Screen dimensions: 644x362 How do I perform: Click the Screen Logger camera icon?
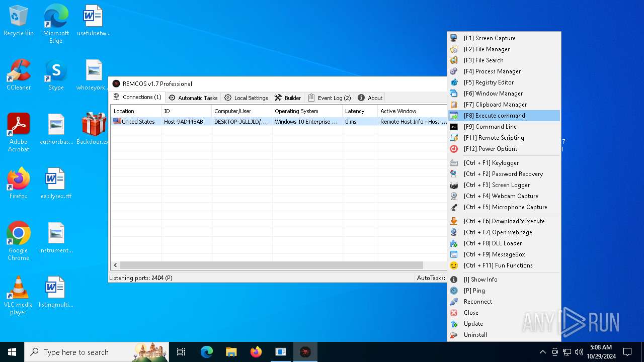(x=454, y=185)
